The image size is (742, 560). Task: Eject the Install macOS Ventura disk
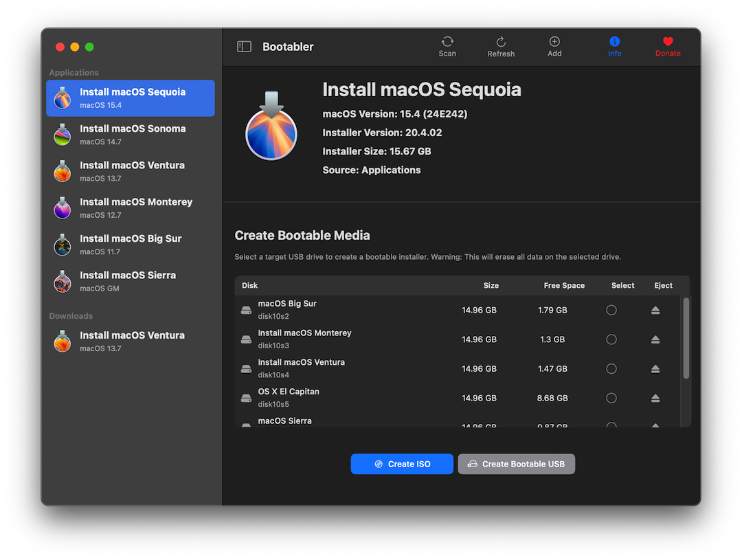pyautogui.click(x=655, y=369)
